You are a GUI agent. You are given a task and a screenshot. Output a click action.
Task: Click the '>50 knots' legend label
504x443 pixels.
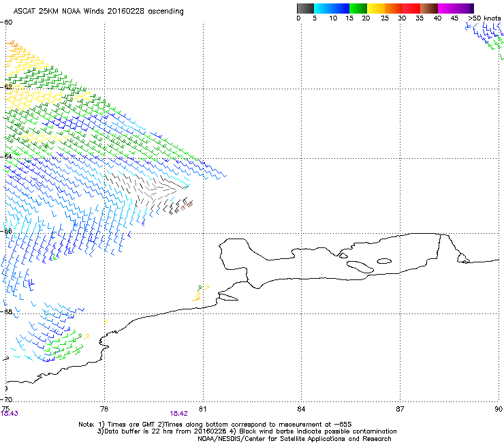[x=484, y=18]
